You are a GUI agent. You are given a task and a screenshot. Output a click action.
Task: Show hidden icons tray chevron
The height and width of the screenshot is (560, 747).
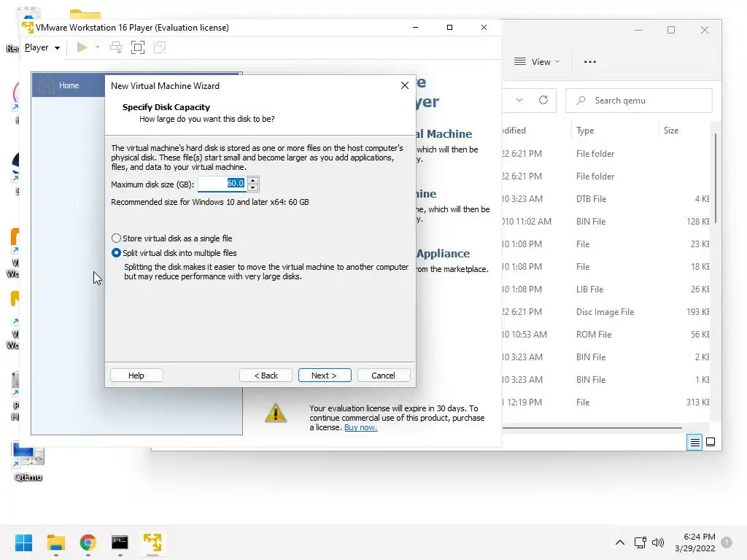click(620, 542)
